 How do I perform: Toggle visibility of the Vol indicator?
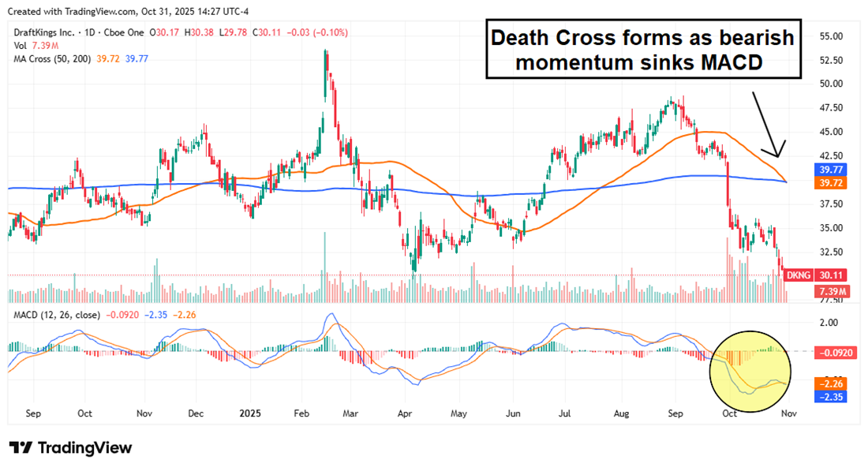click(x=19, y=46)
